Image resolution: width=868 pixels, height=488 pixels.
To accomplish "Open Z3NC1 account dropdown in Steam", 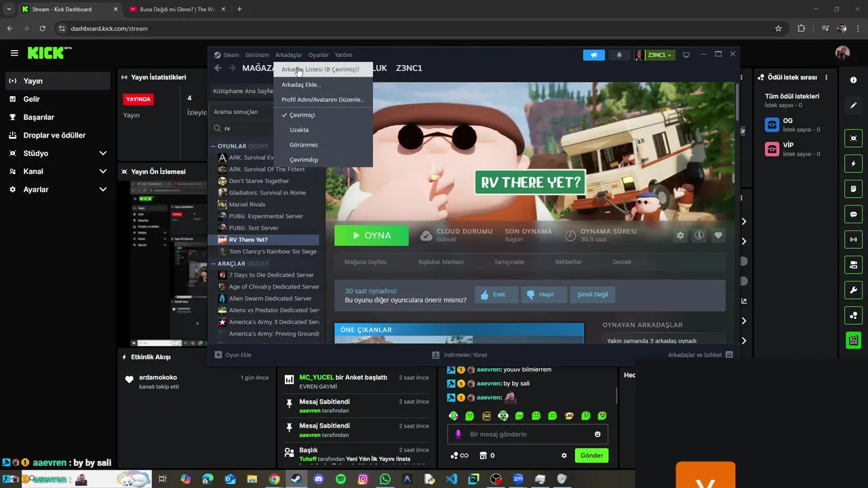I will (654, 55).
